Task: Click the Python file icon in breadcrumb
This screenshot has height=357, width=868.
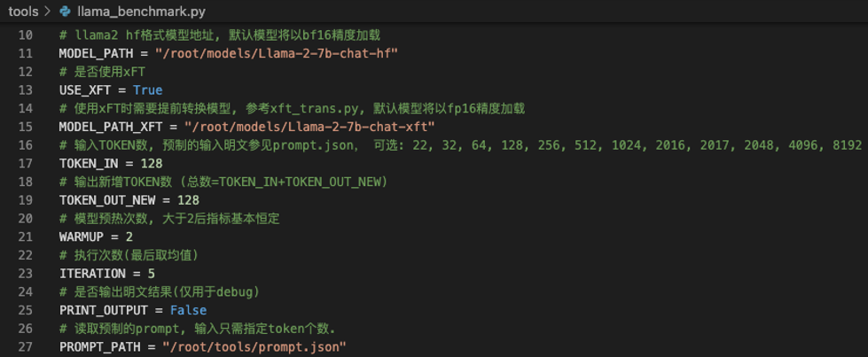Action: pyautogui.click(x=66, y=12)
